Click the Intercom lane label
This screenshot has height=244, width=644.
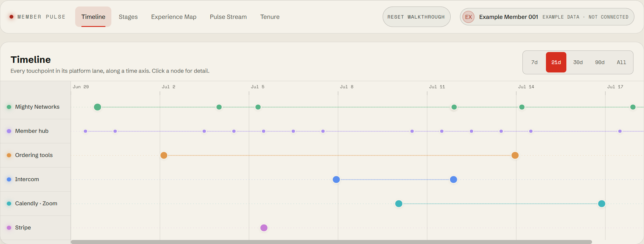[27, 179]
